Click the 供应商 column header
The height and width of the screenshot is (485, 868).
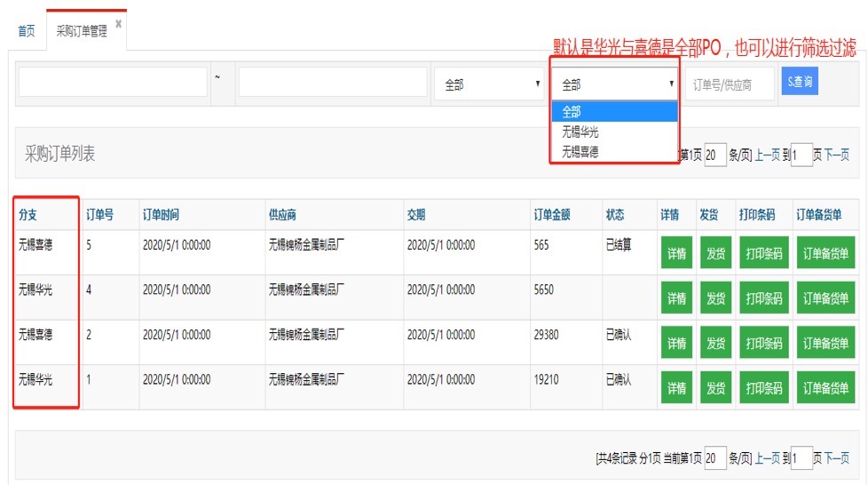[282, 215]
